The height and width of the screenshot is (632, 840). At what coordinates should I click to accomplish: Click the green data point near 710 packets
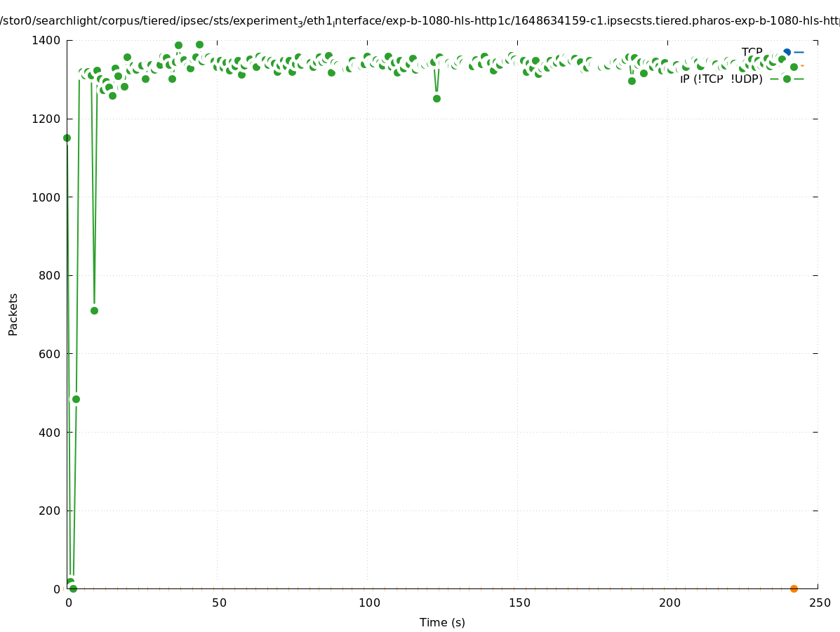tap(94, 310)
